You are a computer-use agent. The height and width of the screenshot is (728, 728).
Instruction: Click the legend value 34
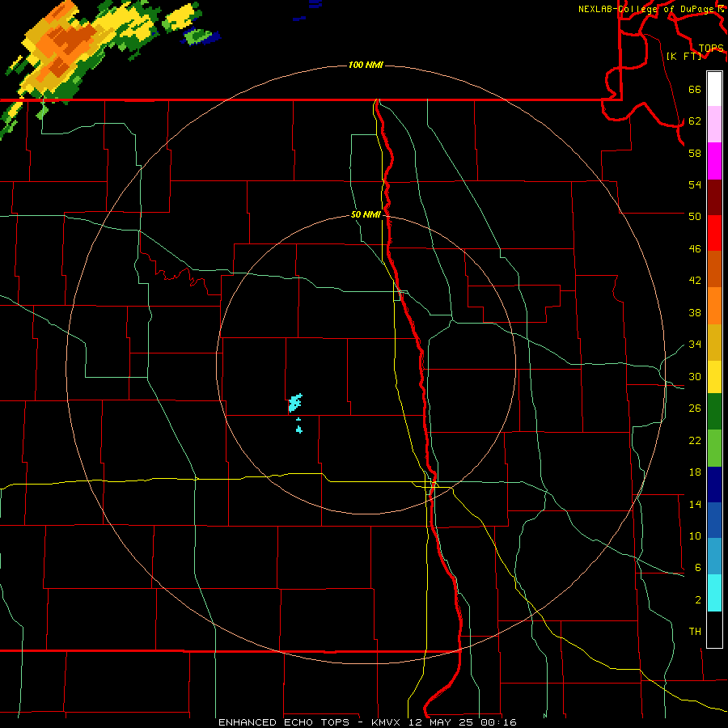695,344
